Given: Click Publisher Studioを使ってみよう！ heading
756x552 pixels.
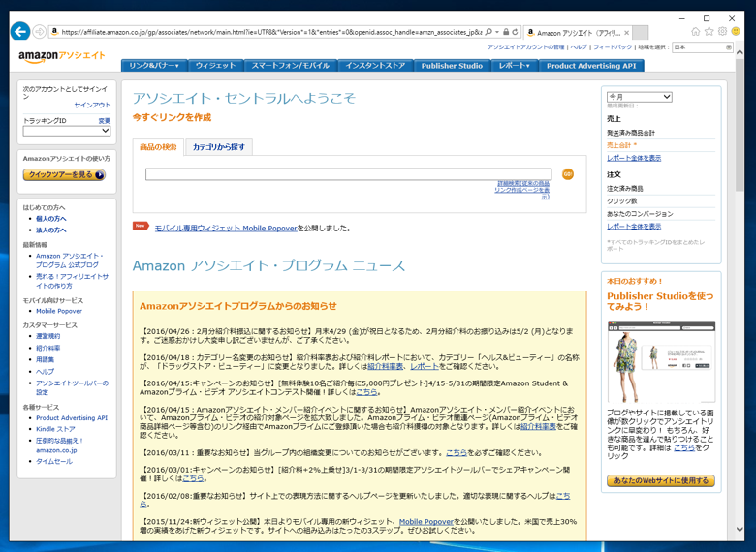Looking at the screenshot, I should (x=660, y=301).
